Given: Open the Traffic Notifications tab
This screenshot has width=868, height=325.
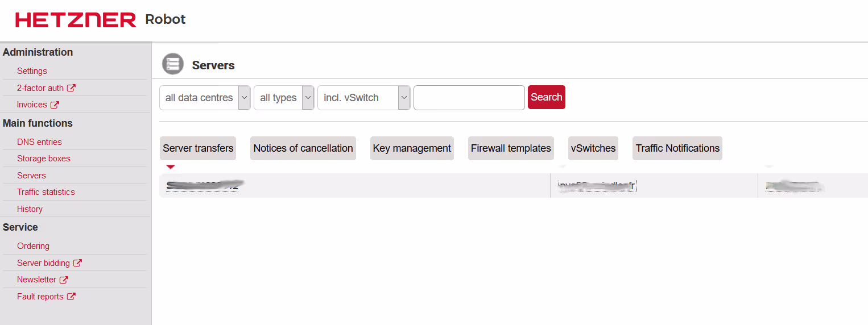Looking at the screenshot, I should click(x=677, y=148).
